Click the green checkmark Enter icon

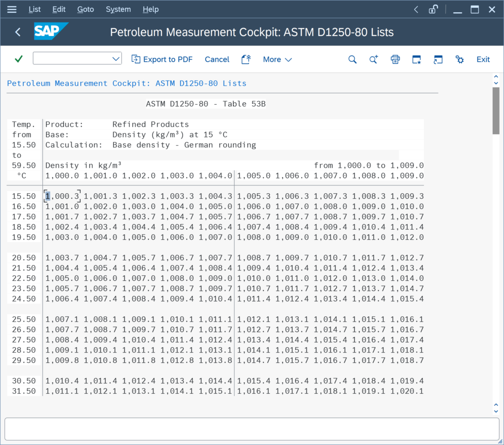19,59
